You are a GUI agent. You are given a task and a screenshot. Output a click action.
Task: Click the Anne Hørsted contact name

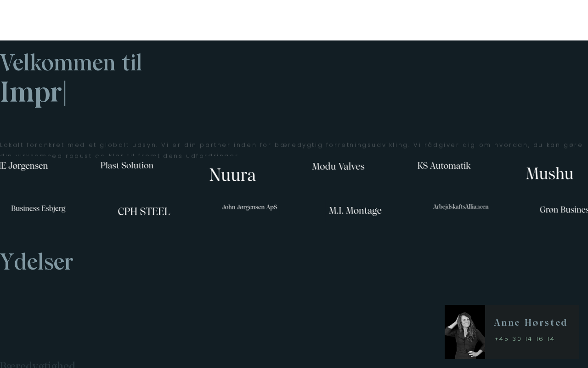tap(531, 322)
